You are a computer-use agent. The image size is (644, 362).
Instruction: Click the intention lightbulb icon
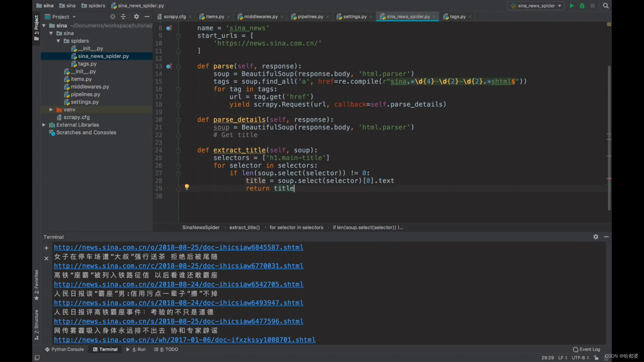tap(187, 187)
